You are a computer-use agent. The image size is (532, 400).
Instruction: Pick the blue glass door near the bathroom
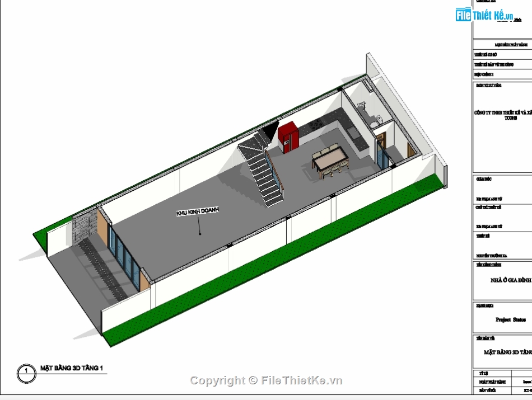[382, 156]
